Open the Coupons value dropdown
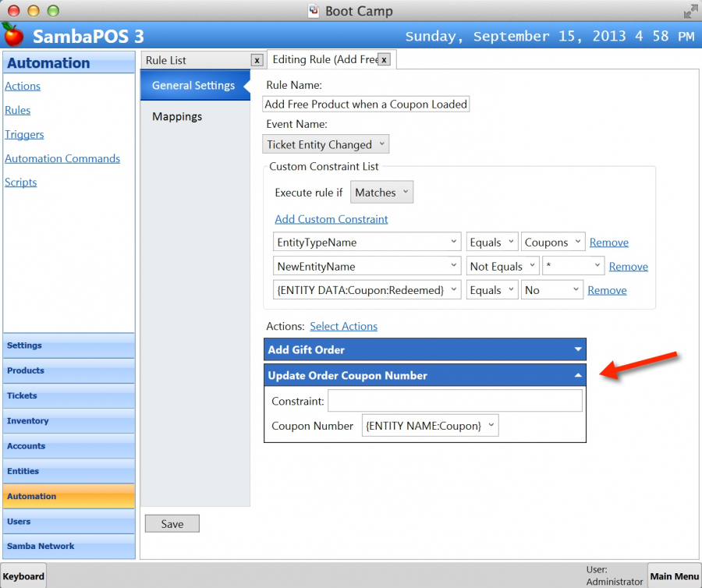The width and height of the screenshot is (702, 588). [553, 243]
